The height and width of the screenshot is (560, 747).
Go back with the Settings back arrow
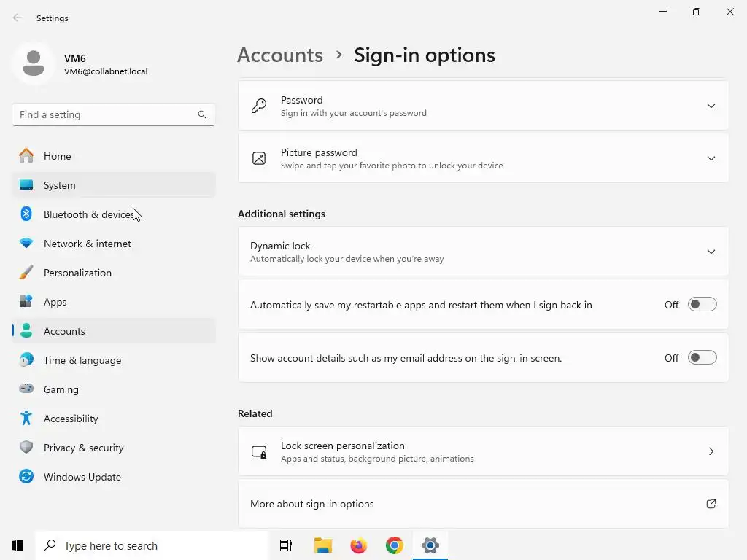pos(18,18)
